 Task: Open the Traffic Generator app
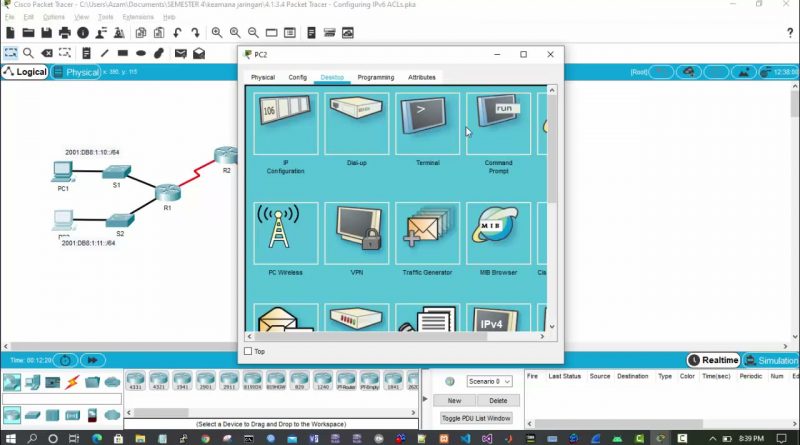pos(428,233)
